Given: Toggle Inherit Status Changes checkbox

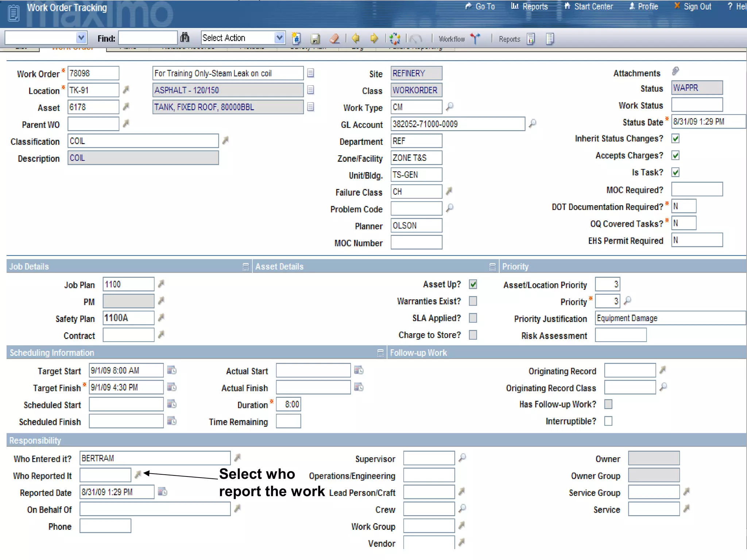Looking at the screenshot, I should (x=676, y=139).
